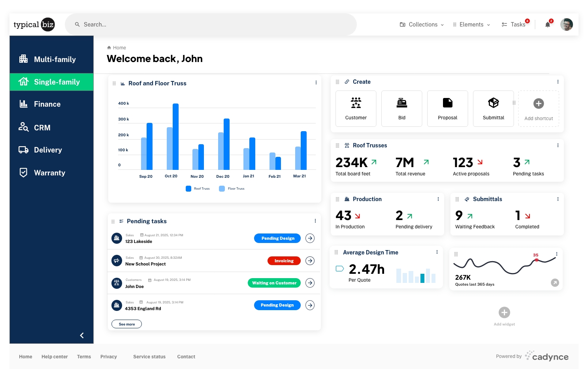This screenshot has height=369, width=588.
Task: Open the notifications bell
Action: [548, 24]
